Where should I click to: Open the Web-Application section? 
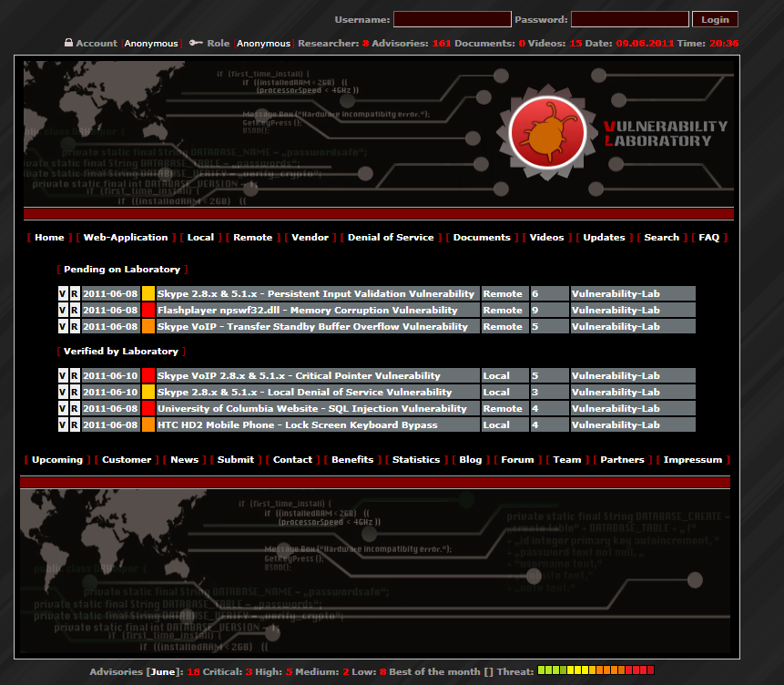(x=126, y=238)
